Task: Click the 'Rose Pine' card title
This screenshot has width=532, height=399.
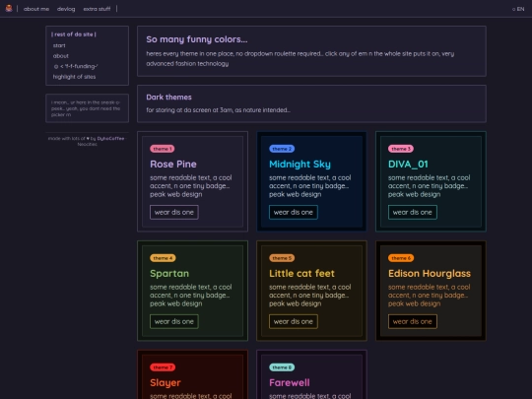Action: [x=173, y=165]
